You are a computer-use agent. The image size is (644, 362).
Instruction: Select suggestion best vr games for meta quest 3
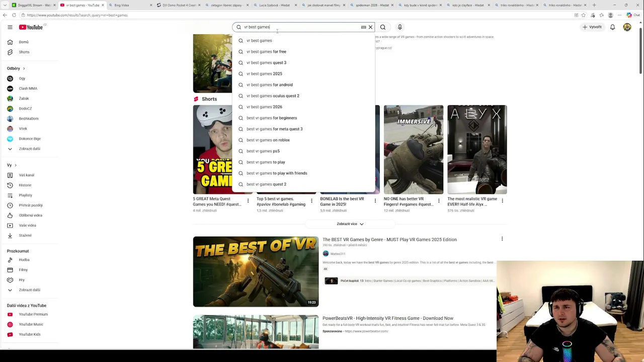(x=304, y=129)
